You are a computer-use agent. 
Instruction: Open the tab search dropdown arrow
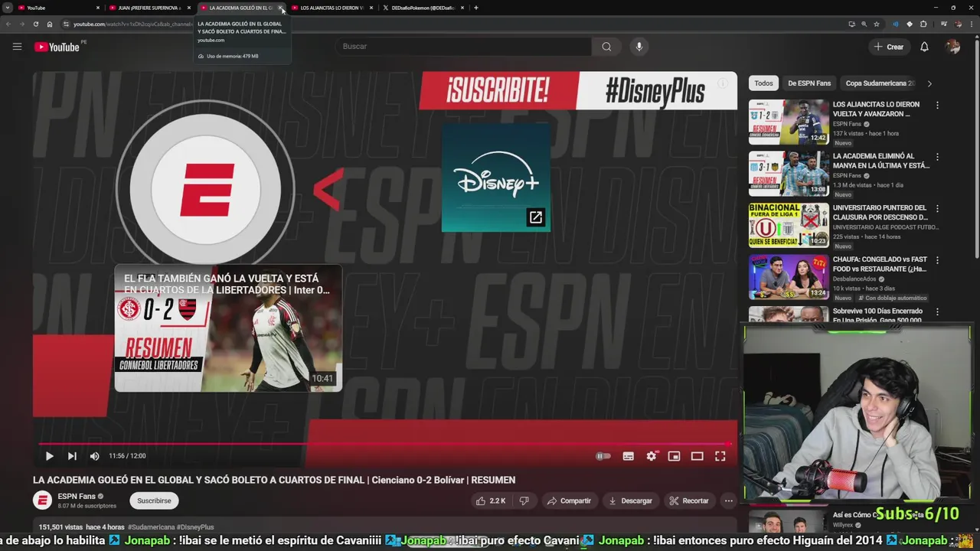(7, 8)
